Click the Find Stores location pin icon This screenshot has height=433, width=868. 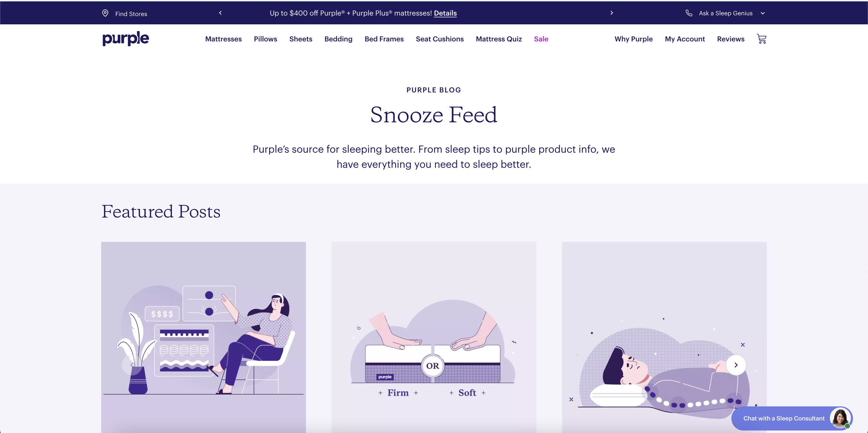pyautogui.click(x=105, y=13)
